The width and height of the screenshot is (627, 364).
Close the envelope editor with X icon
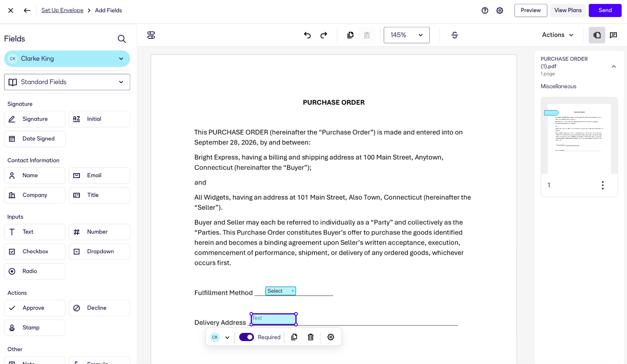point(11,10)
